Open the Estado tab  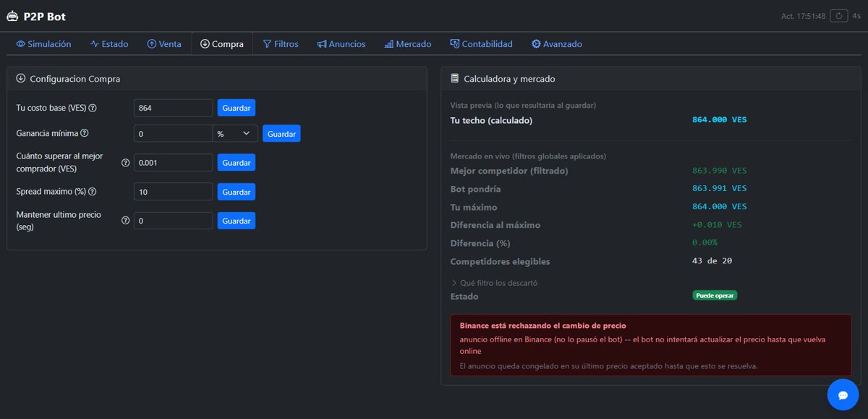[109, 44]
